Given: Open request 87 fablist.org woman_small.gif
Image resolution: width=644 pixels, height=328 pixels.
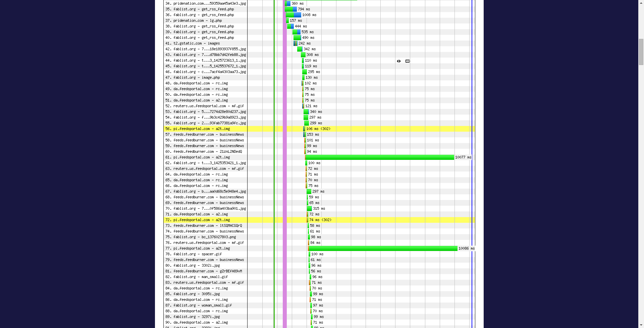Looking at the screenshot, I should tap(203, 306).
